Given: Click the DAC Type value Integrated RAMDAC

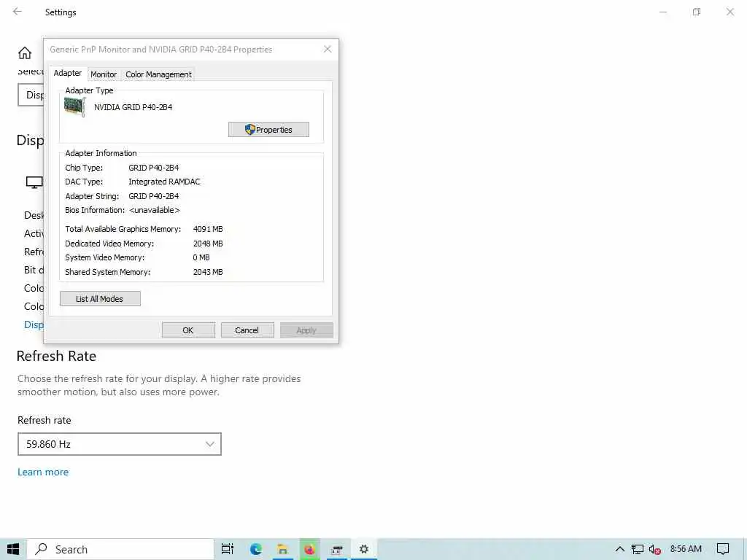Looking at the screenshot, I should pyautogui.click(x=164, y=182).
